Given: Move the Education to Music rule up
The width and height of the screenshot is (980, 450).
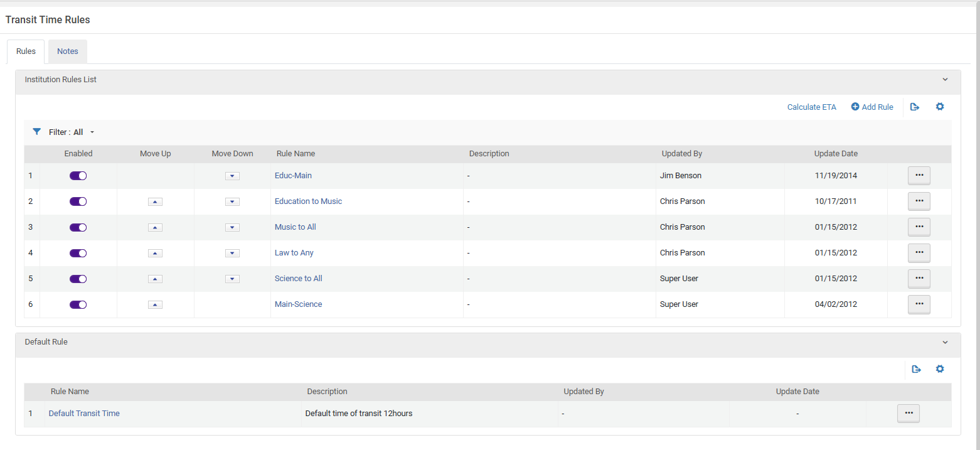Looking at the screenshot, I should (x=155, y=201).
